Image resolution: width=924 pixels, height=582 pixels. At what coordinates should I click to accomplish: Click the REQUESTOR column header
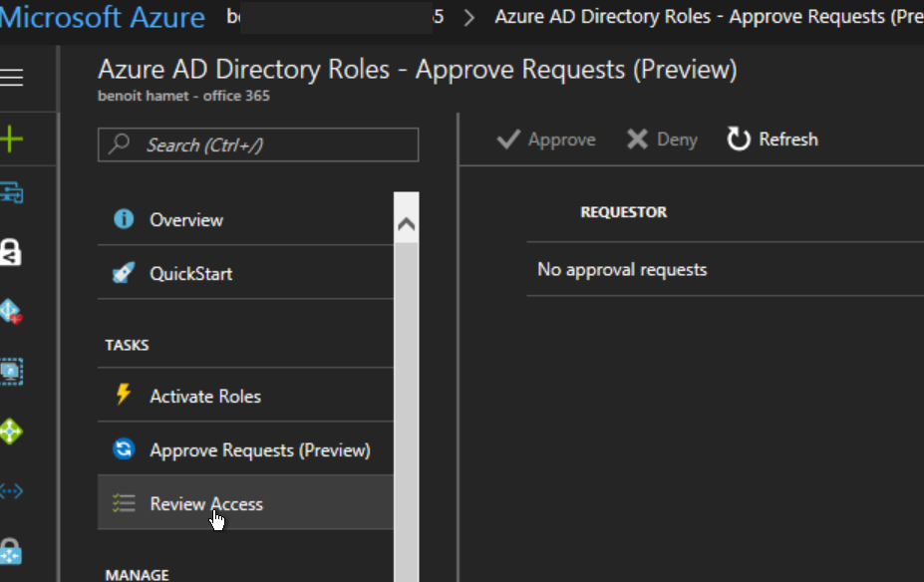tap(623, 212)
